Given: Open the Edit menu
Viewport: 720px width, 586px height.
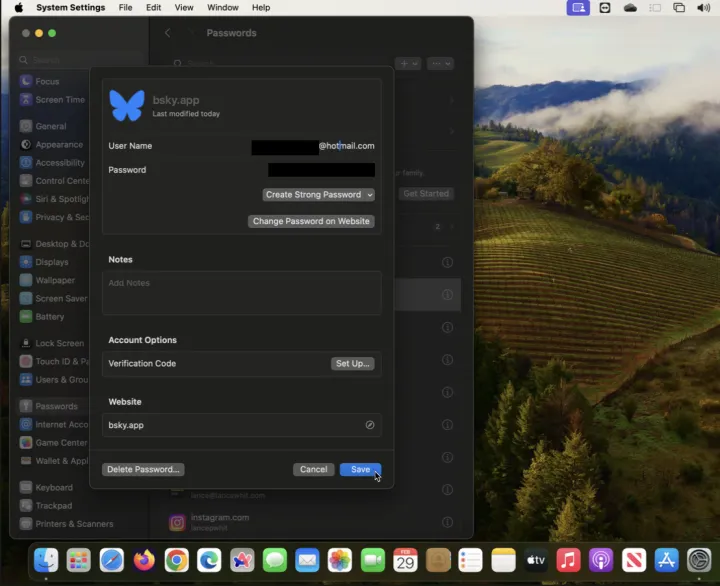Looking at the screenshot, I should [x=153, y=8].
